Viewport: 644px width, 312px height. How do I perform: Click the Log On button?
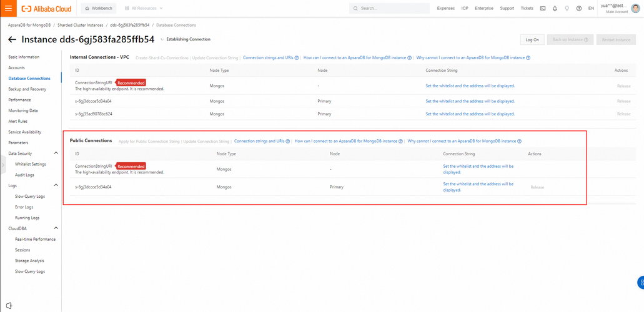click(532, 40)
